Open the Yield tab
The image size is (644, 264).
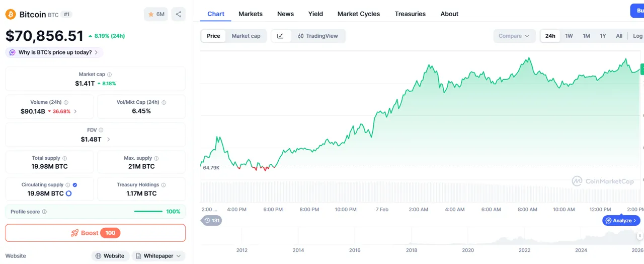(x=315, y=14)
